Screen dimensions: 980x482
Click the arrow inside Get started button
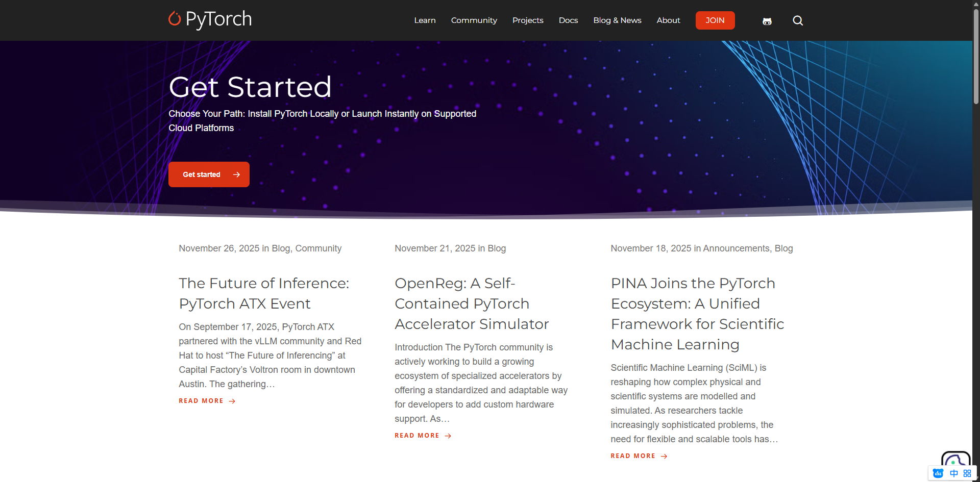236,174
